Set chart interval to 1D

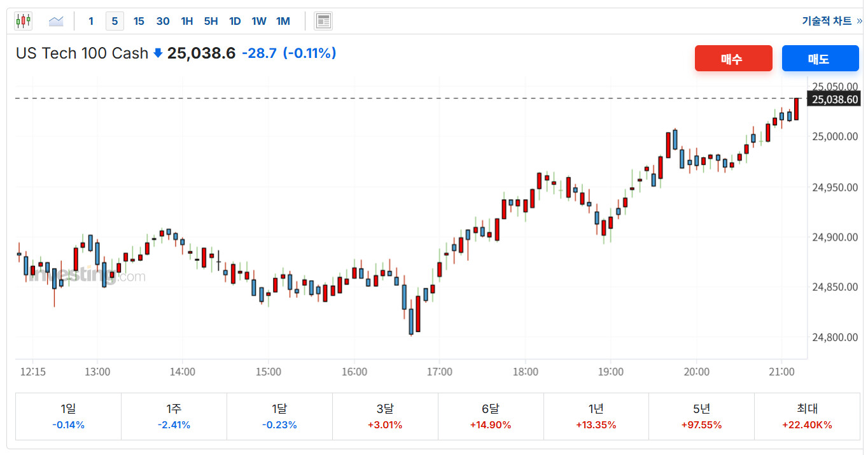tap(235, 21)
